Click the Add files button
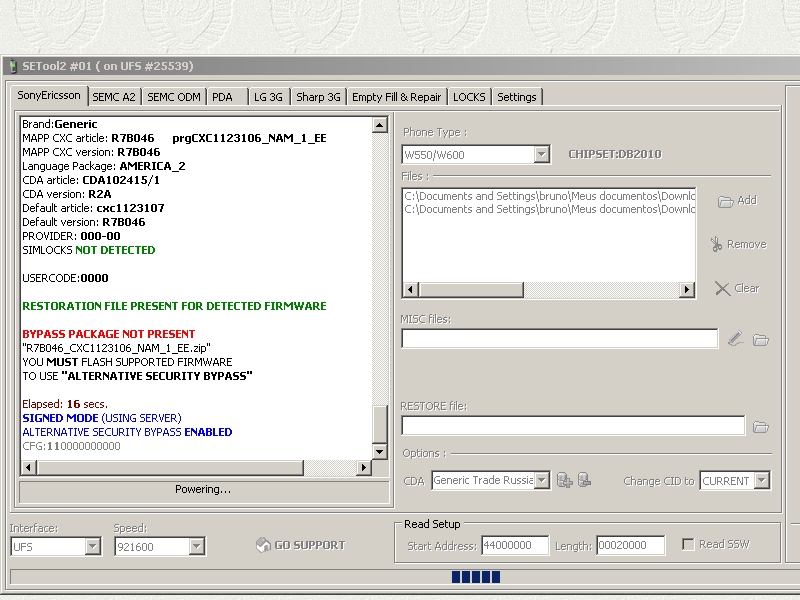The width and height of the screenshot is (800, 600). click(737, 201)
